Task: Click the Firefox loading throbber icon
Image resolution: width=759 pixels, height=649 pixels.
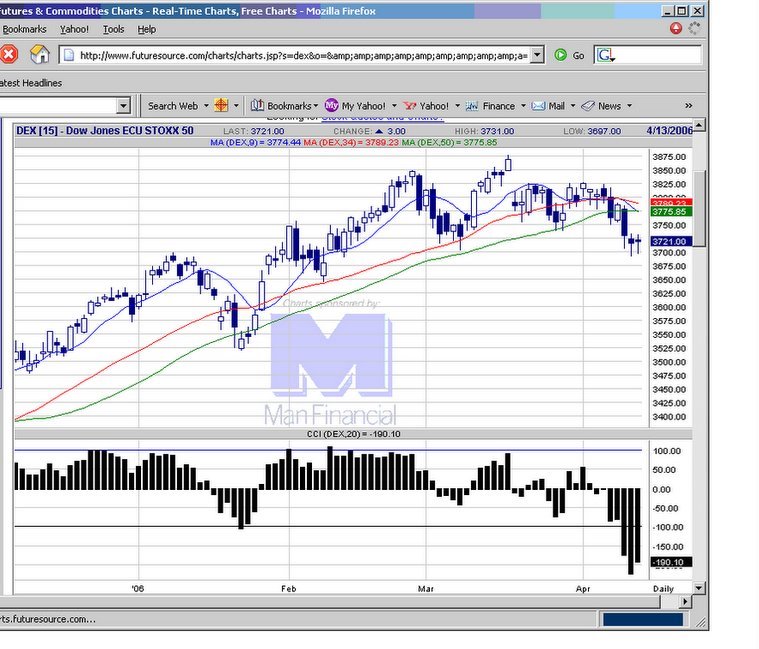Action: point(694,29)
